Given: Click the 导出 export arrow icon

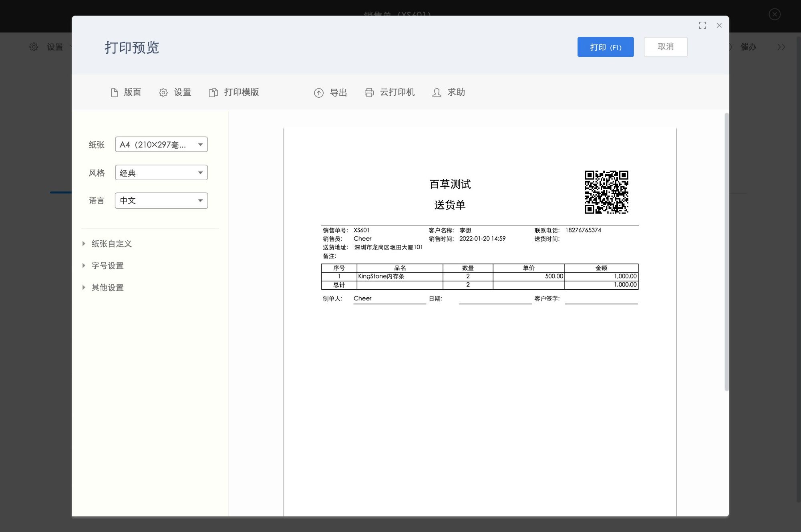Looking at the screenshot, I should coord(319,93).
